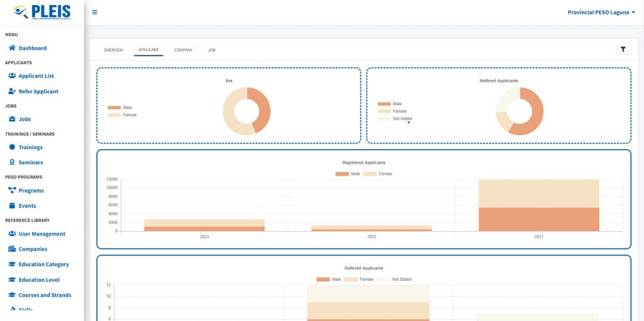Click the Dashboard home icon
The image size is (644, 321).
(x=12, y=48)
